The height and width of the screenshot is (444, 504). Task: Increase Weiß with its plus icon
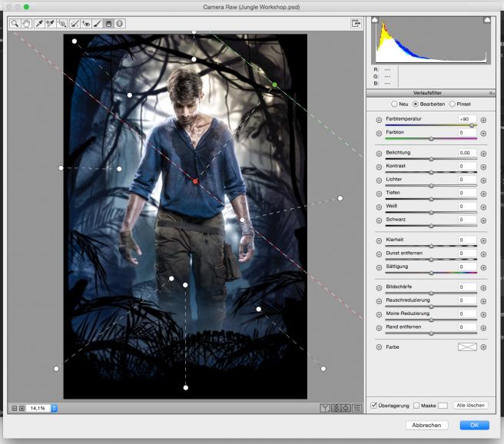(483, 207)
